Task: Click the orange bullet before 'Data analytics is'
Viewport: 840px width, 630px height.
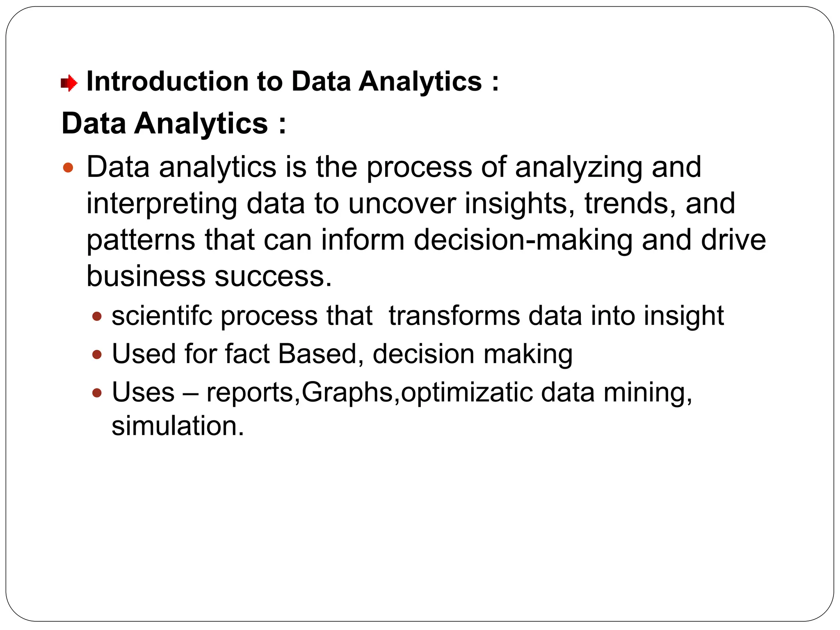Action: (68, 167)
